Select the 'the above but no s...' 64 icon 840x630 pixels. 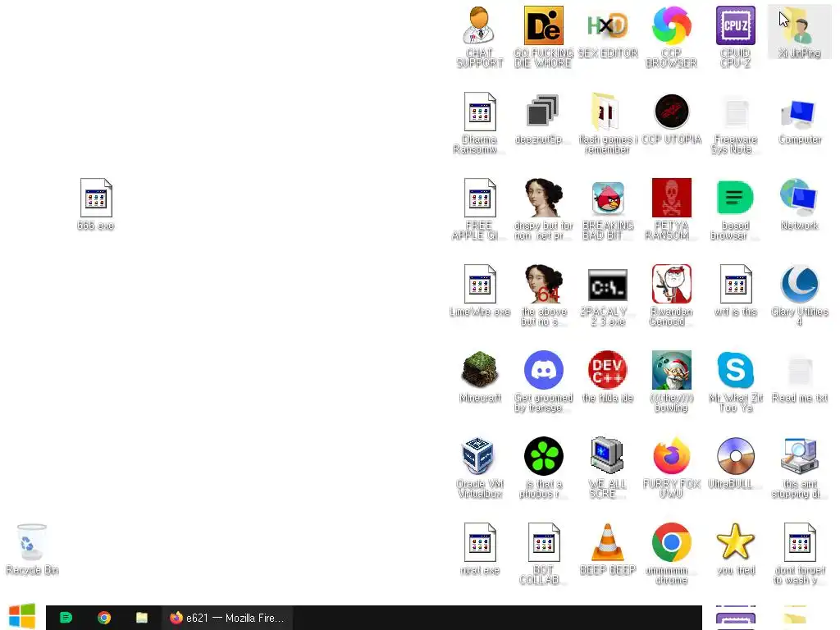click(543, 285)
